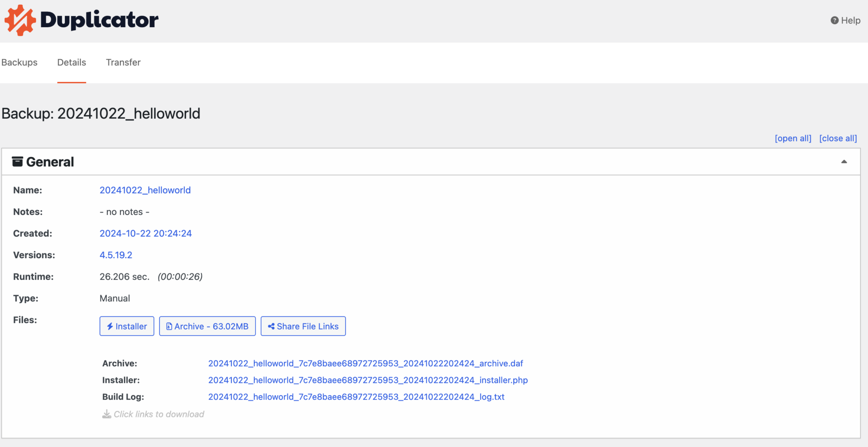The image size is (868, 447).
Task: Open the log.txt build log link
Action: click(356, 397)
